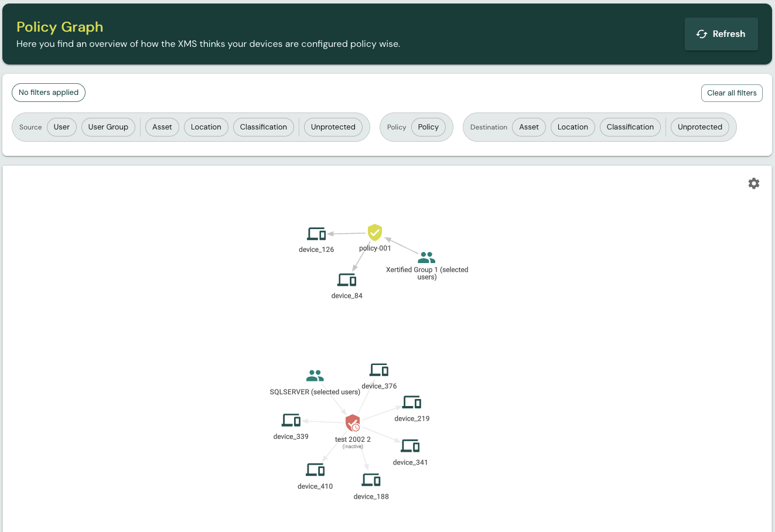Select the device_188 node icon
Screen dimensions: 775x532
371,480
